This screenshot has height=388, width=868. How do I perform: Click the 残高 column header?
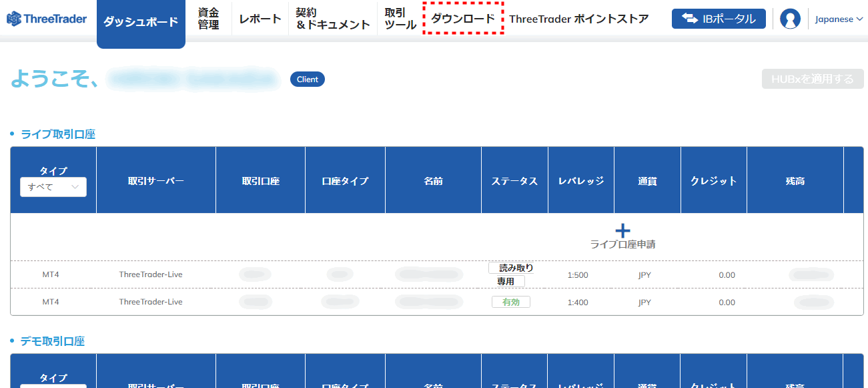(x=795, y=181)
